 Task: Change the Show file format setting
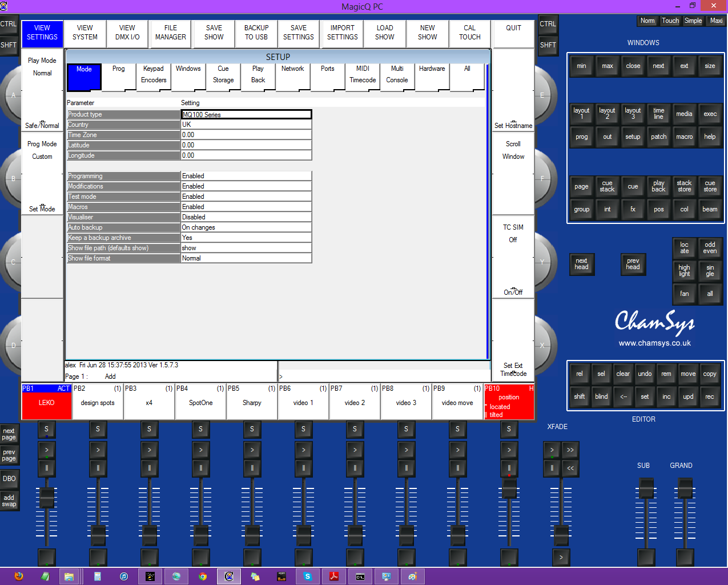[x=246, y=258]
